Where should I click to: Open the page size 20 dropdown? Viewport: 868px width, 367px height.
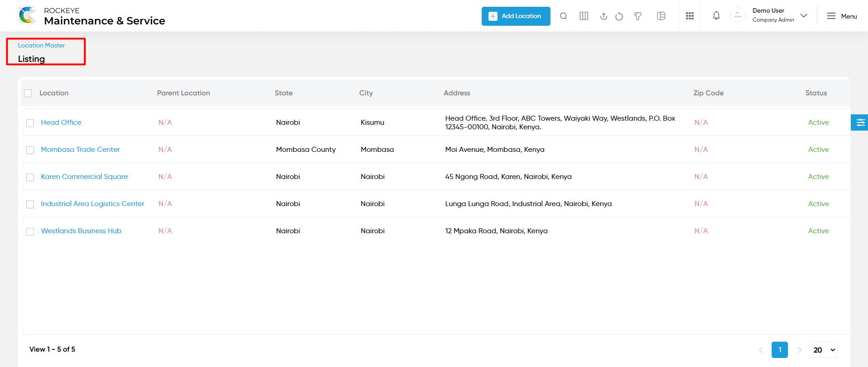pos(824,350)
